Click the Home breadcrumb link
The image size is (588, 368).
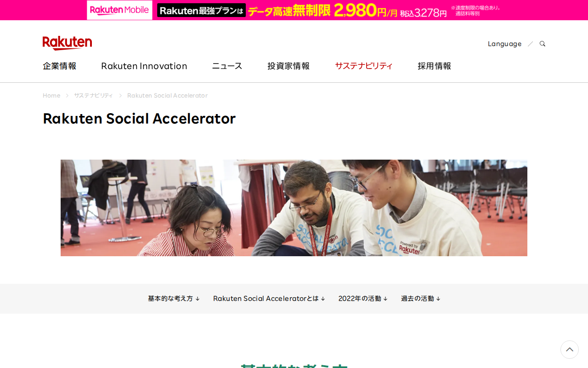point(51,95)
